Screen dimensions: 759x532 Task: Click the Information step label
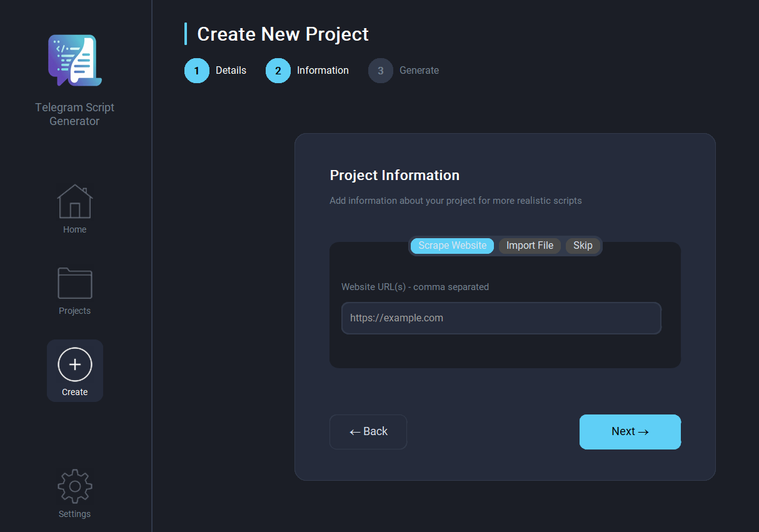click(322, 70)
